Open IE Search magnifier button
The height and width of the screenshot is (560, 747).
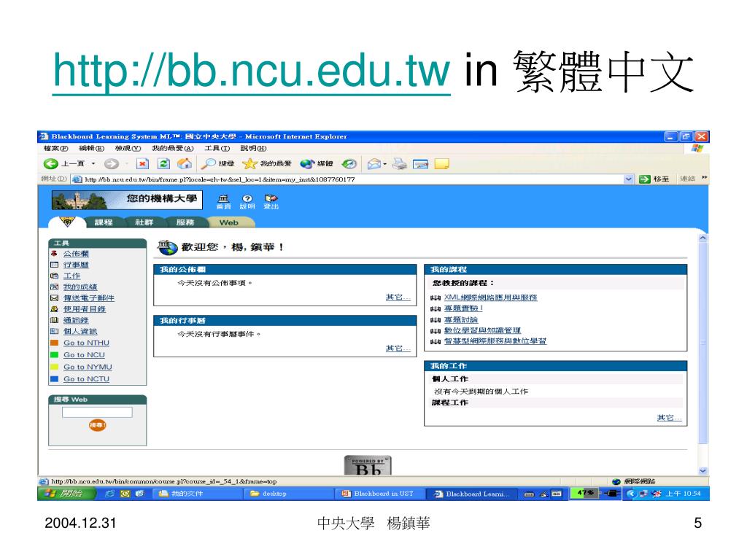point(217,164)
